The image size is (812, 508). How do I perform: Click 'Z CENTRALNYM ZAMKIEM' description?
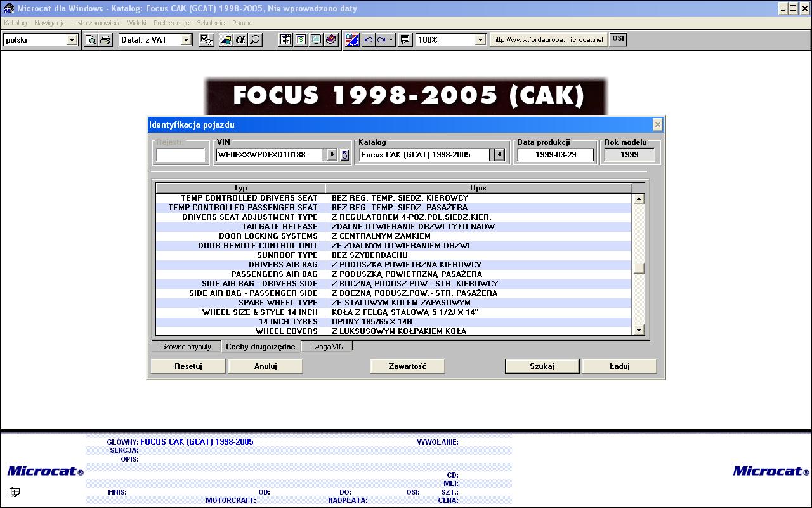(381, 236)
